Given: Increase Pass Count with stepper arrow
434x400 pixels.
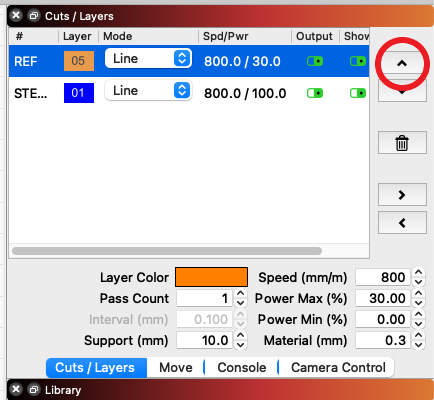Looking at the screenshot, I should (240, 294).
